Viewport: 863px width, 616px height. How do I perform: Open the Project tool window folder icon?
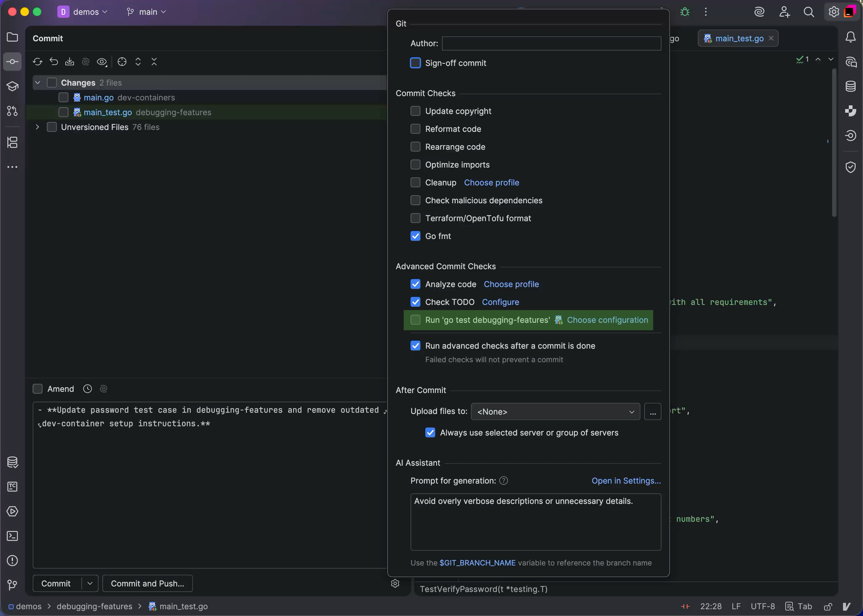click(x=12, y=37)
